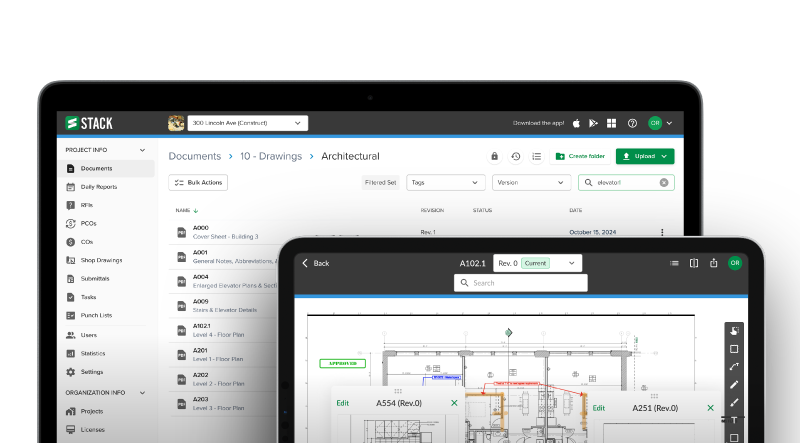Click the OR user avatar in laptop header

(655, 123)
